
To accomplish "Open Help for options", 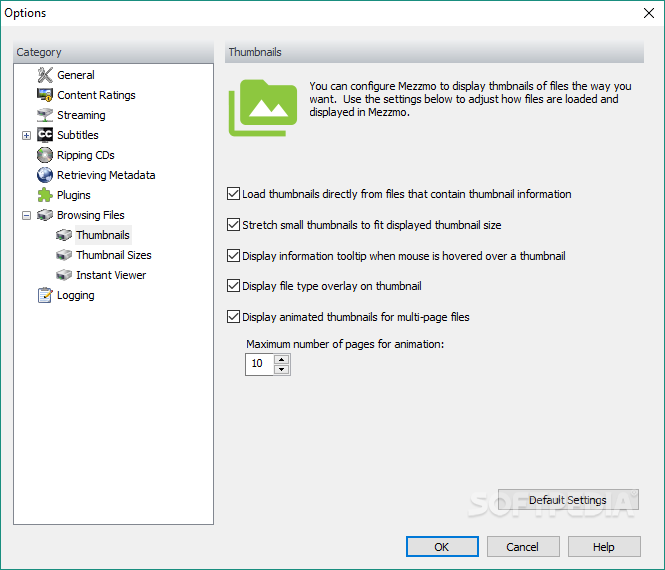I will point(604,547).
